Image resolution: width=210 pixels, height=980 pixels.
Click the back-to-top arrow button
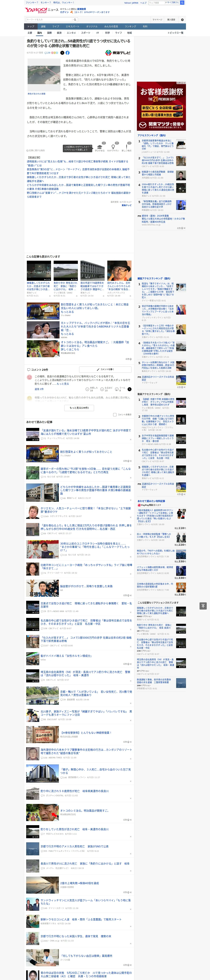[x=203, y=606]
